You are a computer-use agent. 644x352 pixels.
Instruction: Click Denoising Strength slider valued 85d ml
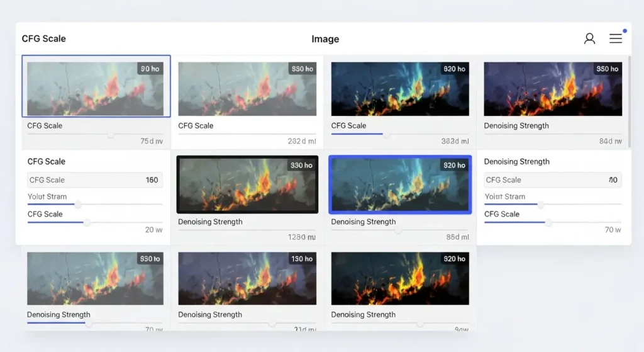click(398, 231)
